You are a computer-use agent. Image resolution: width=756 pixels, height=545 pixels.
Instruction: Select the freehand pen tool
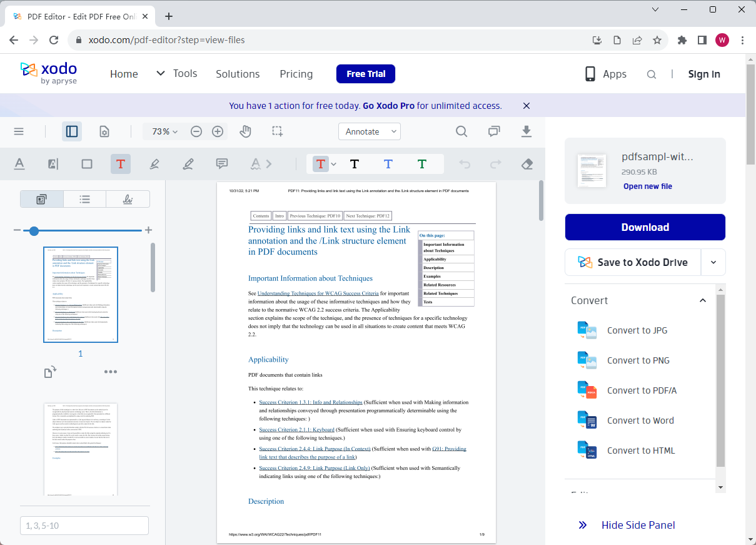[188, 164]
